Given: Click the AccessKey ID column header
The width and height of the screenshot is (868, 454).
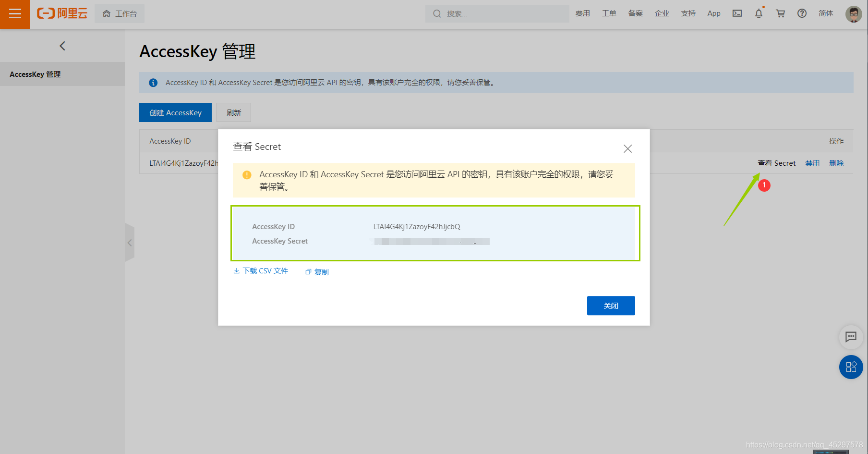Looking at the screenshot, I should 170,141.
